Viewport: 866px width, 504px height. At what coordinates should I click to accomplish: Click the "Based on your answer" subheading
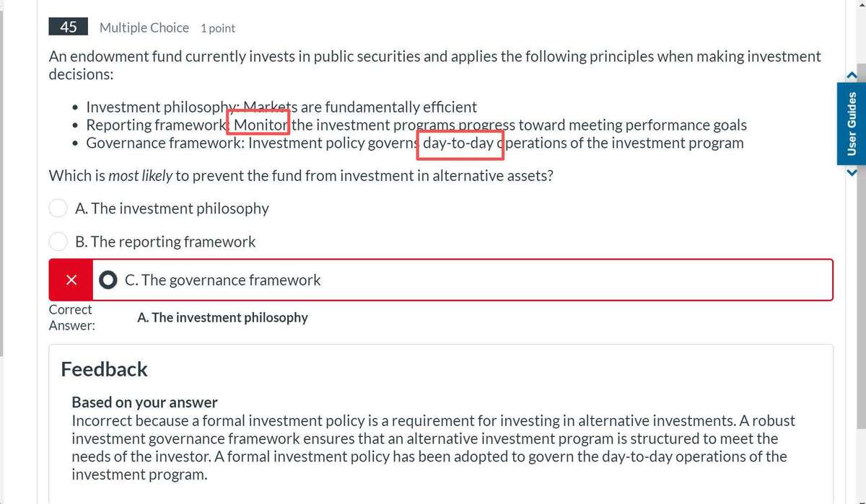144,402
